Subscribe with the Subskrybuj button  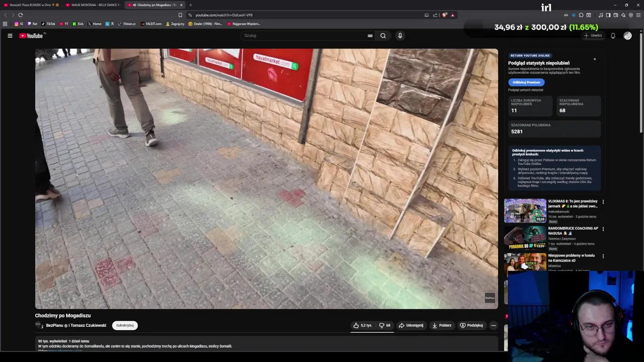(x=125, y=325)
